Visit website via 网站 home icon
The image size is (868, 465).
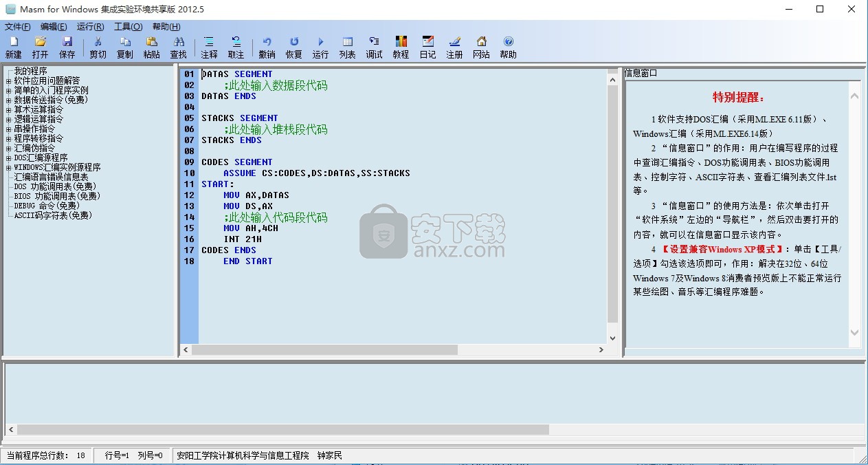click(481, 47)
